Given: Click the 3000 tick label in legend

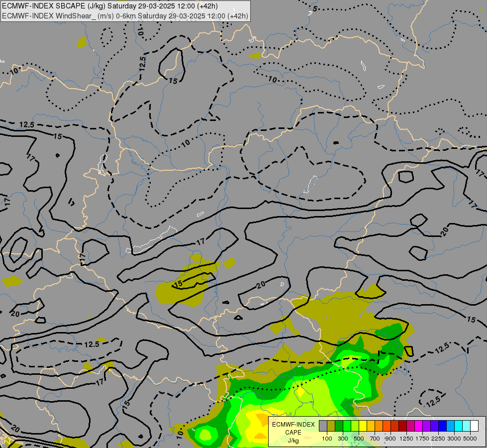Looking at the screenshot, I should (454, 439).
